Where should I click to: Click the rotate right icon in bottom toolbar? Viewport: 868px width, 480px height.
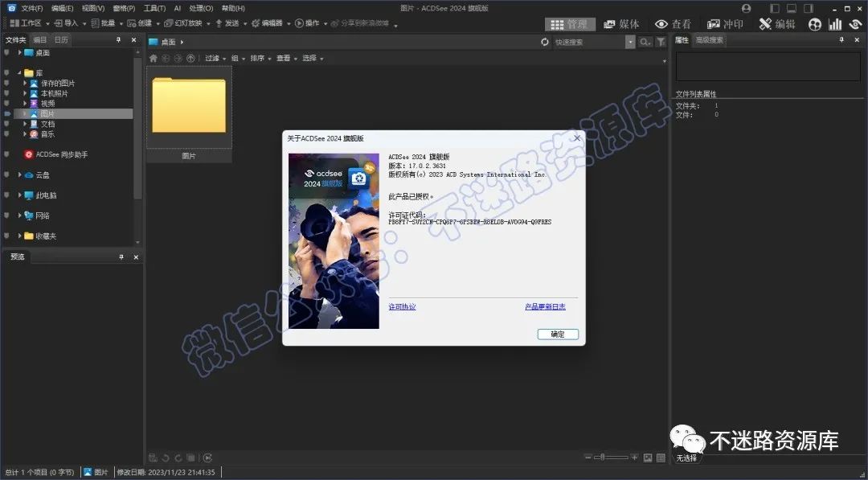[x=178, y=457]
